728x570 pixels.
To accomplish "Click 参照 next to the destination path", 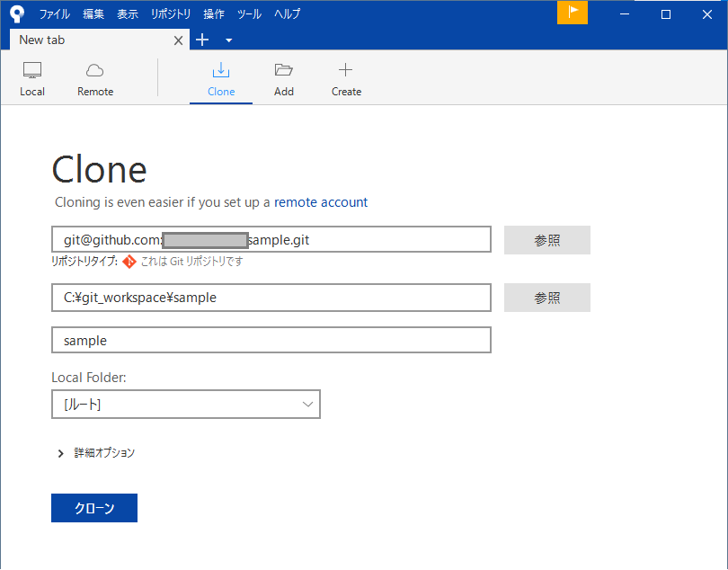I will click(547, 298).
